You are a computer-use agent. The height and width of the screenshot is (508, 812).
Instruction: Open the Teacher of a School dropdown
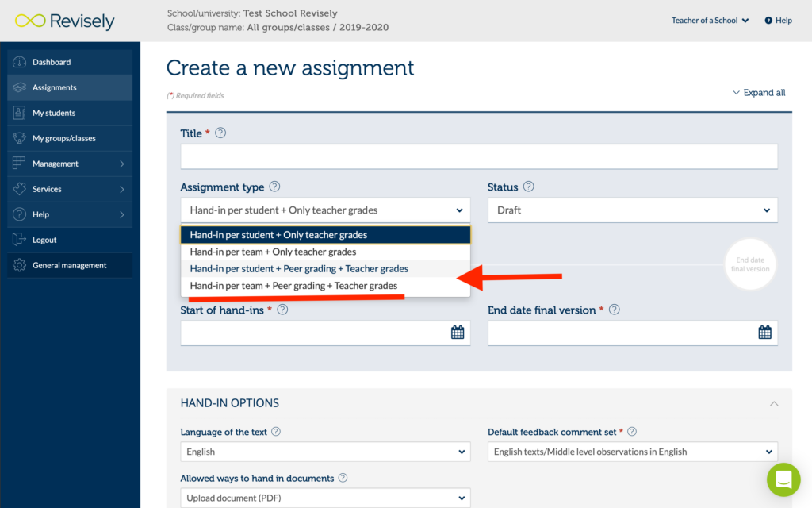coord(710,20)
